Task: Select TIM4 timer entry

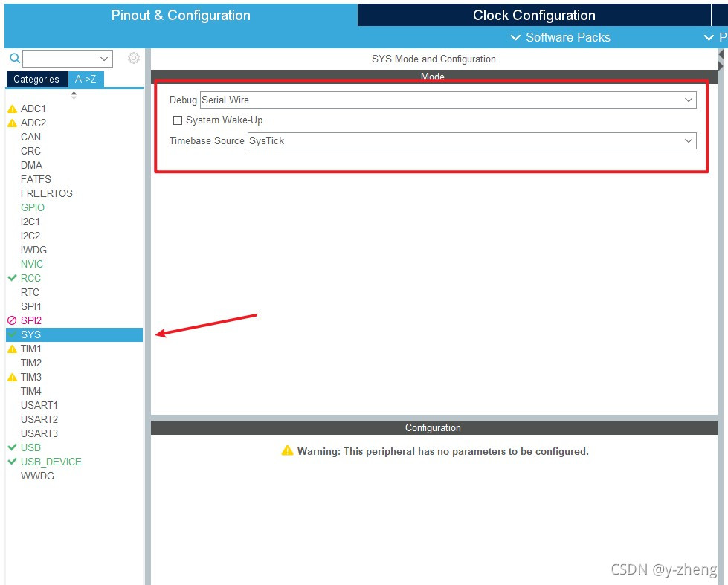Action: pyautogui.click(x=31, y=391)
